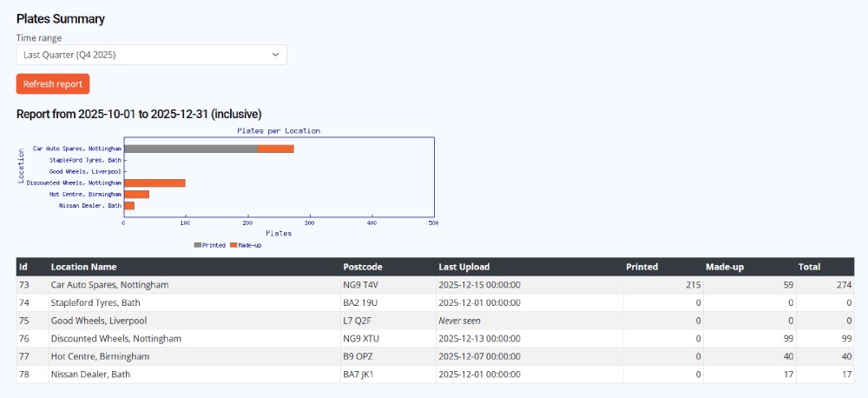Click postcode L7 Q2F
Screen dimensions: 868x398
pyautogui.click(x=356, y=321)
